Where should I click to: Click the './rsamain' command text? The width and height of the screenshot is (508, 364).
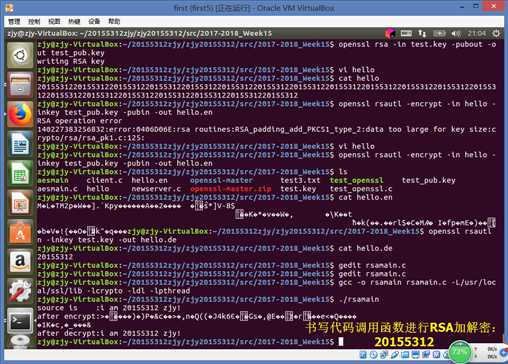point(359,299)
